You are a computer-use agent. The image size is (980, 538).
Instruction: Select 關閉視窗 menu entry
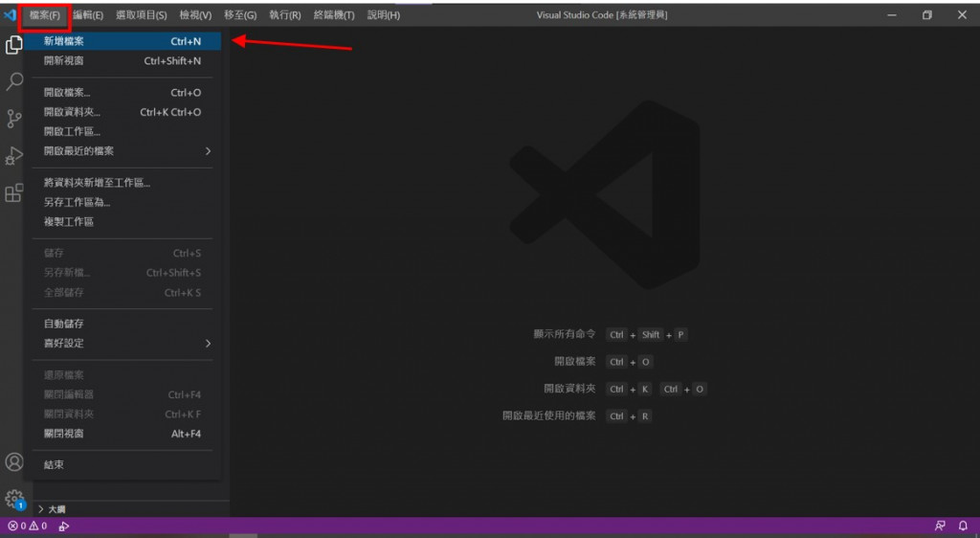[x=122, y=433]
